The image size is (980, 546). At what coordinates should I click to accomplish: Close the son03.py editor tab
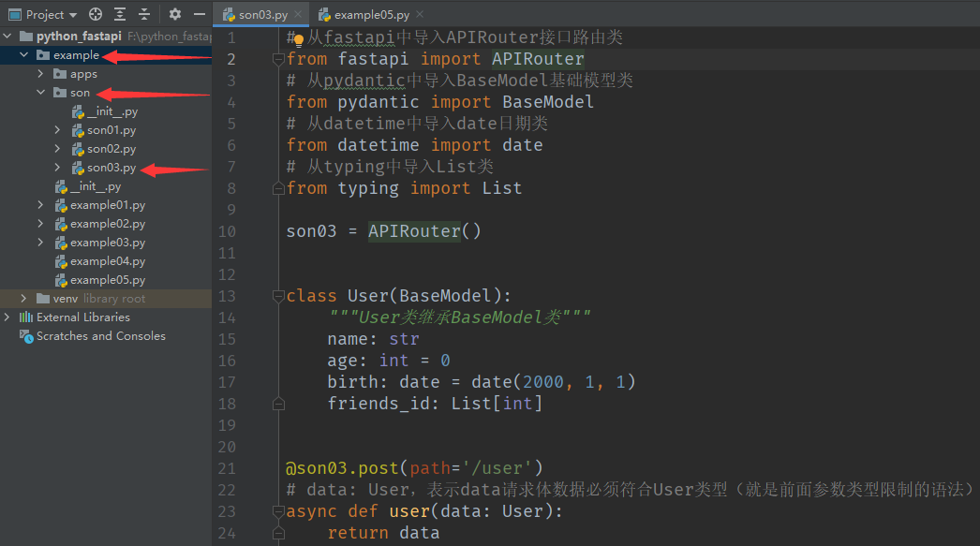tap(299, 15)
